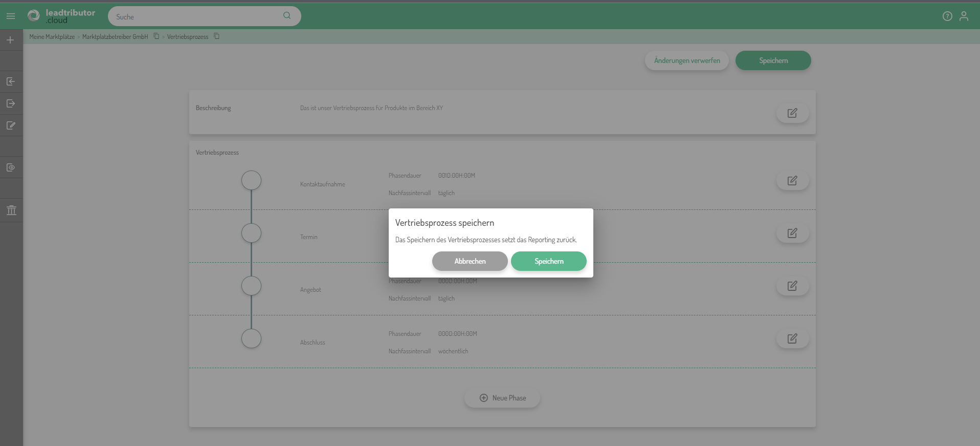Open the user profile icon
Image resolution: width=980 pixels, height=446 pixels.
[964, 16]
